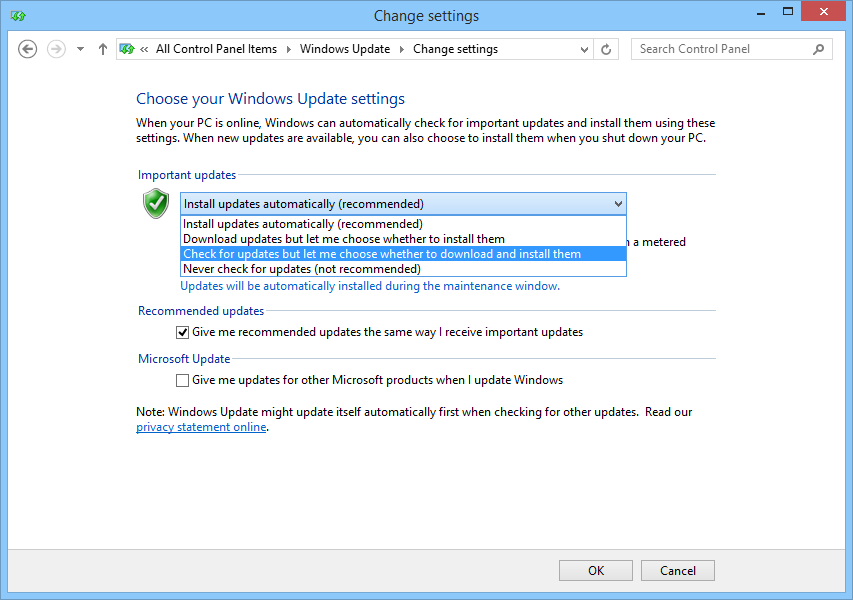Expand the recent locations dropdown arrow
853x600 pixels.
click(79, 48)
